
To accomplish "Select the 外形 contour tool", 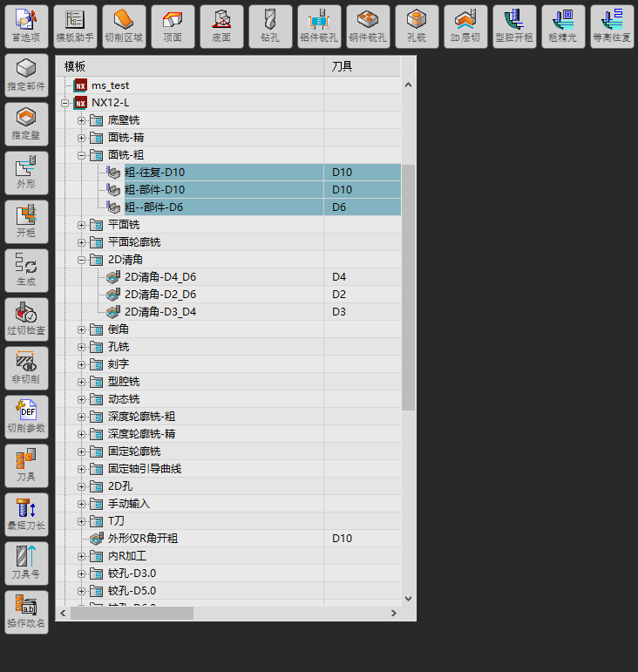I will click(26, 173).
